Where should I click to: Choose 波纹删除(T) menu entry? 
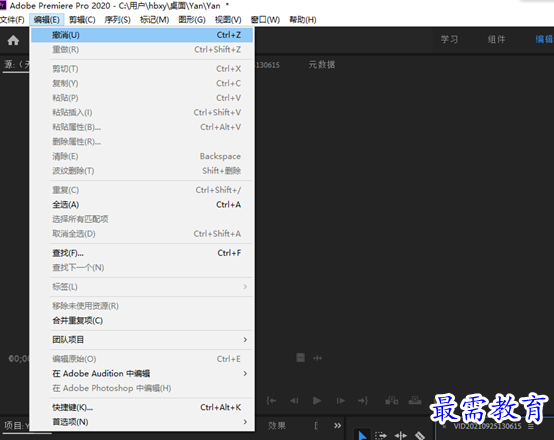point(142,171)
